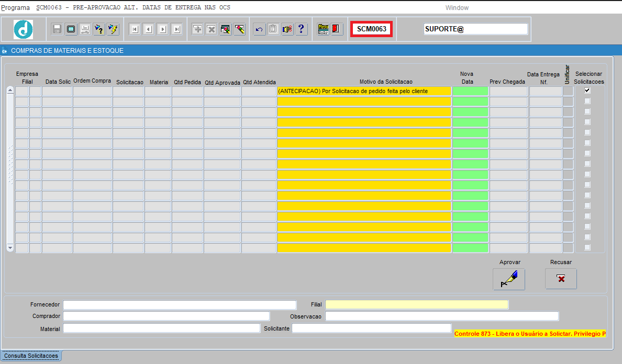Open the Window menu
The width and height of the screenshot is (622, 364).
pos(457,7)
